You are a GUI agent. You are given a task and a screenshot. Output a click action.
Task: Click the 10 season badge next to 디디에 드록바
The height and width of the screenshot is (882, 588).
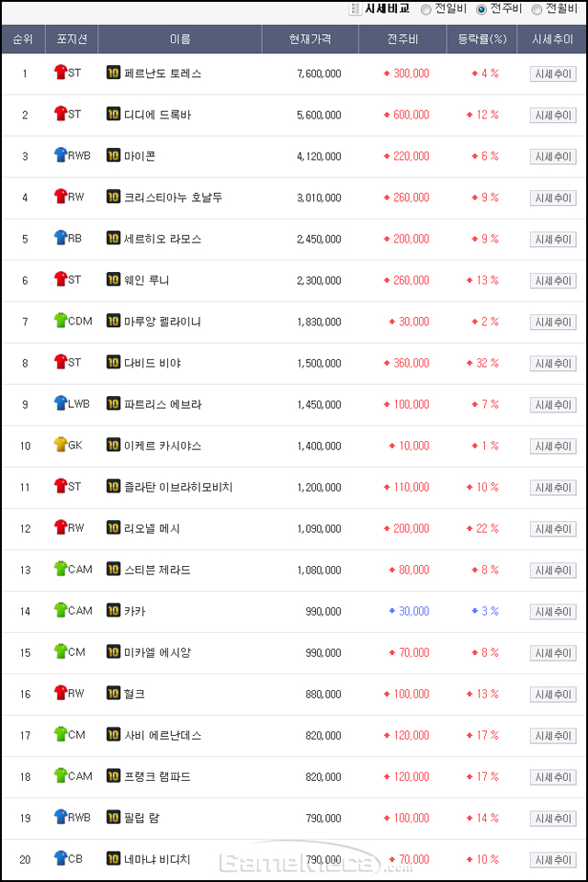pos(113,114)
